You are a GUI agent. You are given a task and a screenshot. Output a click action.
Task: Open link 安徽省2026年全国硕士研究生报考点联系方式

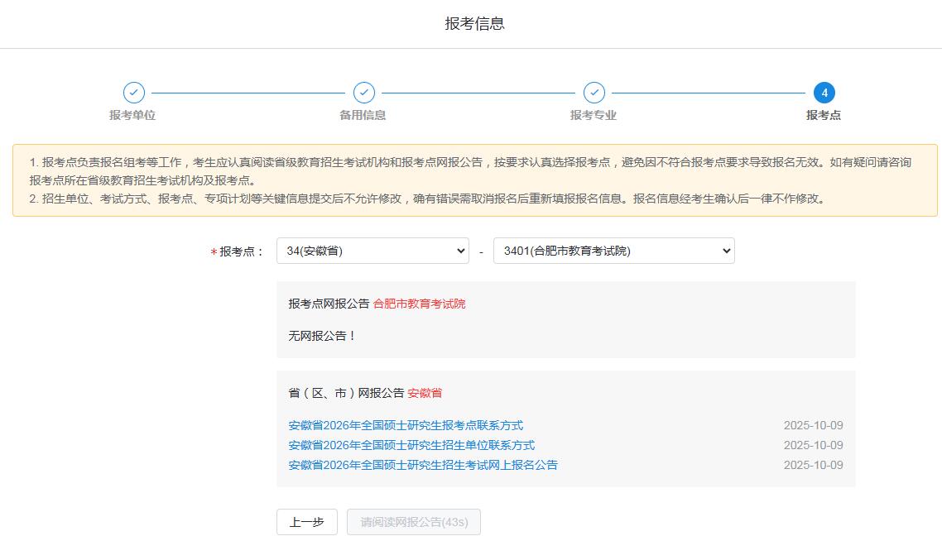(406, 425)
